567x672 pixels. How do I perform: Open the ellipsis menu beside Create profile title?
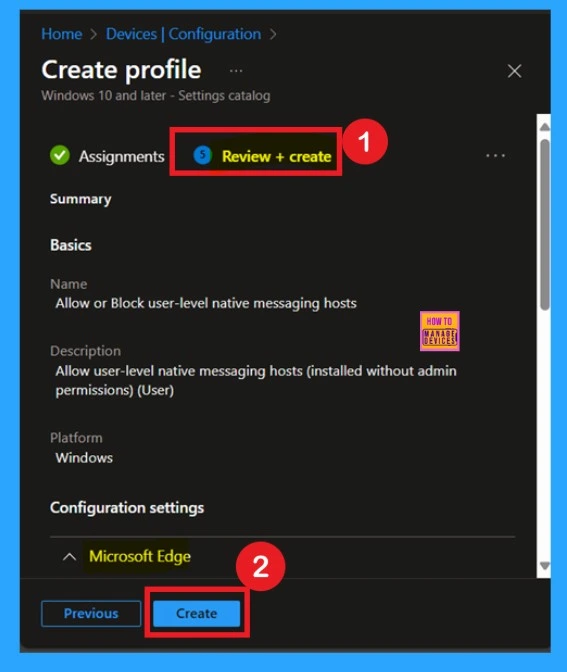click(236, 71)
